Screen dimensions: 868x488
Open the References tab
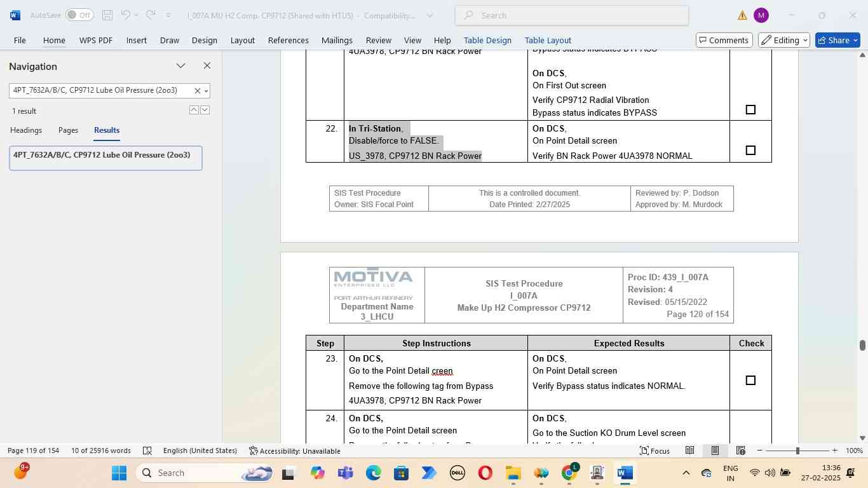[288, 40]
